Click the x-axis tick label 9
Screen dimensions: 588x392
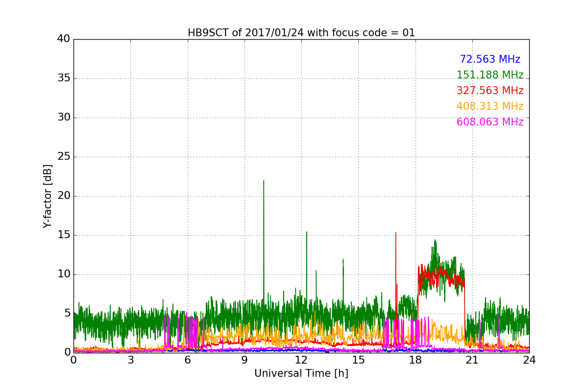245,360
